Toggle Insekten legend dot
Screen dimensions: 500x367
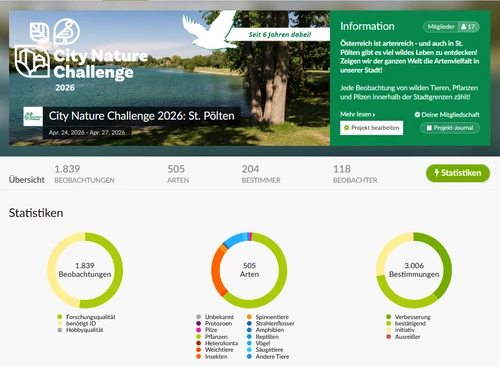pos(199,356)
